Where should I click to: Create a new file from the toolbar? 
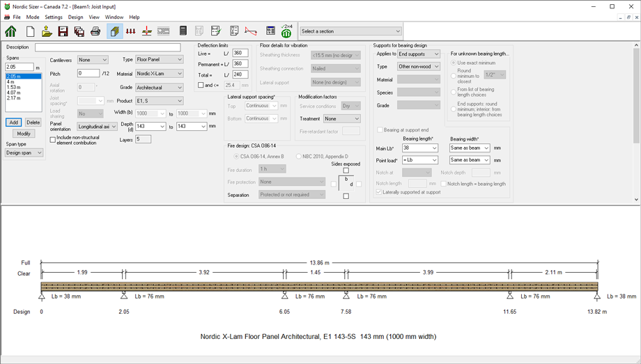(x=30, y=31)
